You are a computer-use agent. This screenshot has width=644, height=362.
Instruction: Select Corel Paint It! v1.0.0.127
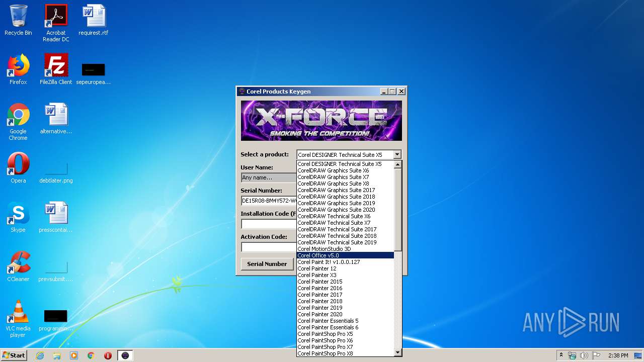pyautogui.click(x=345, y=262)
